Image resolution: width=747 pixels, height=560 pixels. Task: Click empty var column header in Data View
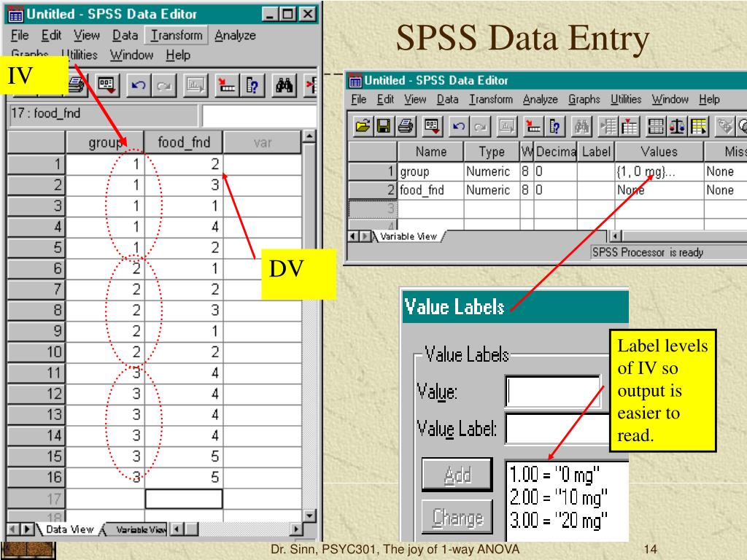pyautogui.click(x=262, y=142)
